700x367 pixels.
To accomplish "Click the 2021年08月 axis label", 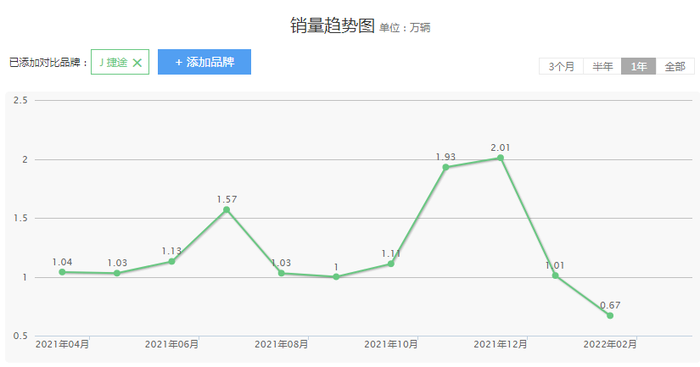I will pos(281,344).
